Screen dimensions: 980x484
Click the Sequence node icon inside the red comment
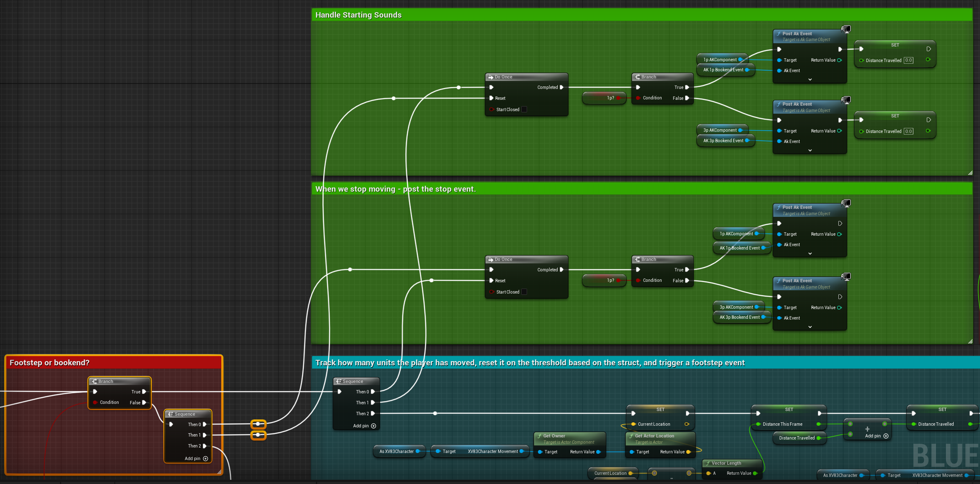[171, 414]
